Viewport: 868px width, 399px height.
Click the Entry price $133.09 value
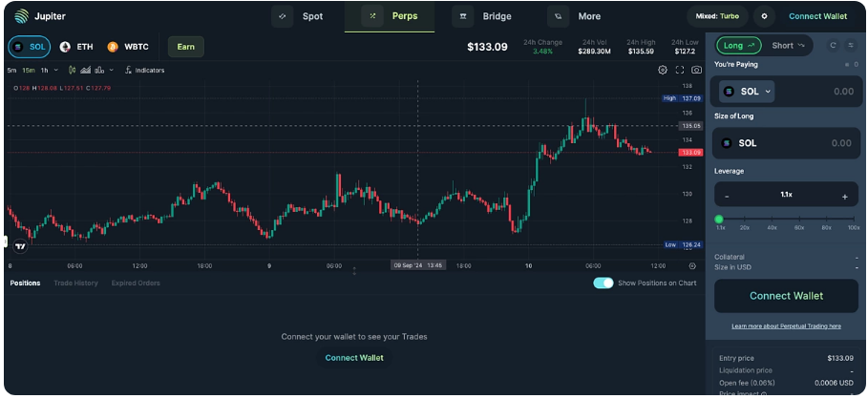(840, 359)
